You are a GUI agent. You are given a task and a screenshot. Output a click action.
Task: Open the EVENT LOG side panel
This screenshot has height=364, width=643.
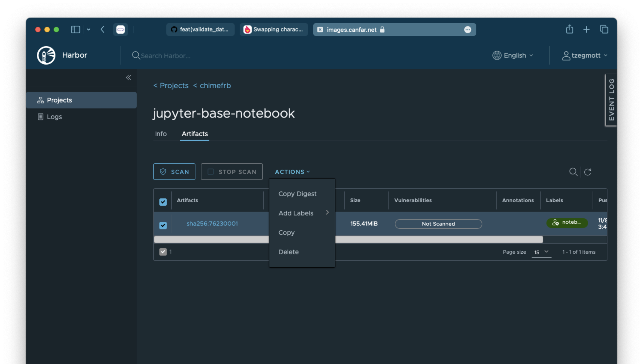click(611, 100)
